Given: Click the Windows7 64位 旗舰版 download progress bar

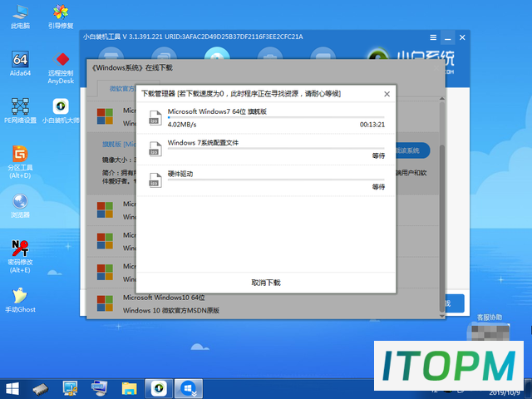Looking at the screenshot, I should pos(276,117).
